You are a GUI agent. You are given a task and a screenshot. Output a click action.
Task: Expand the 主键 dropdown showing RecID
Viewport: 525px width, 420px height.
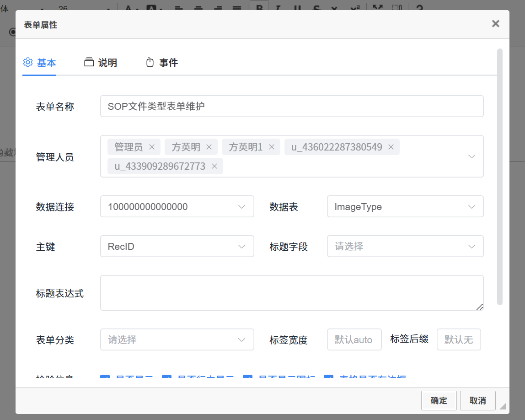[x=177, y=247]
